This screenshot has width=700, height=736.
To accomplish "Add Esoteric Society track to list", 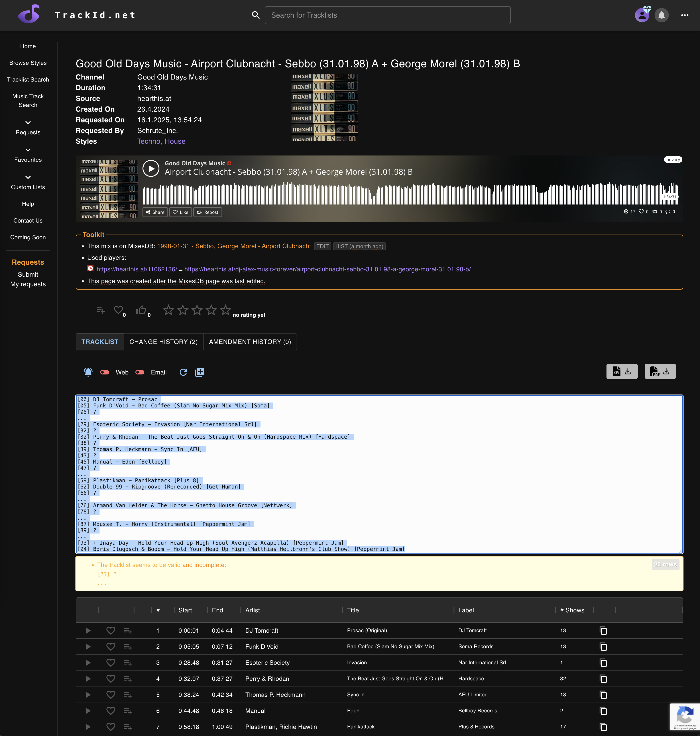I will 128,663.
